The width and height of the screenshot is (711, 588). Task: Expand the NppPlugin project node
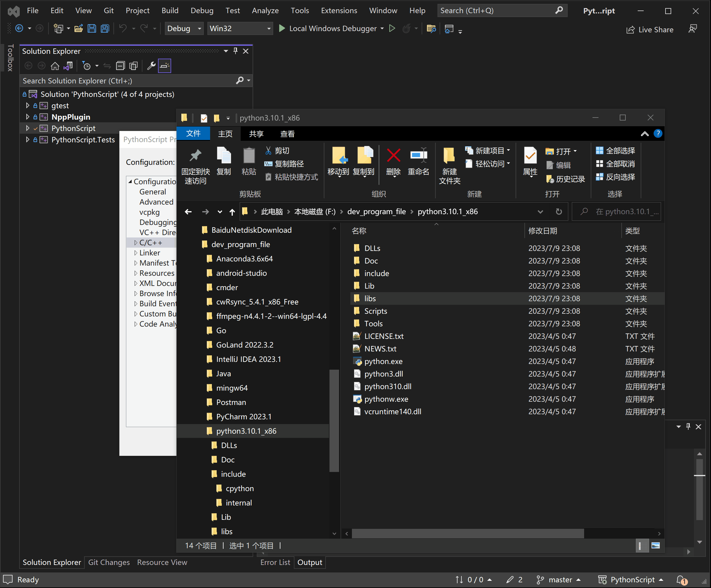point(28,117)
